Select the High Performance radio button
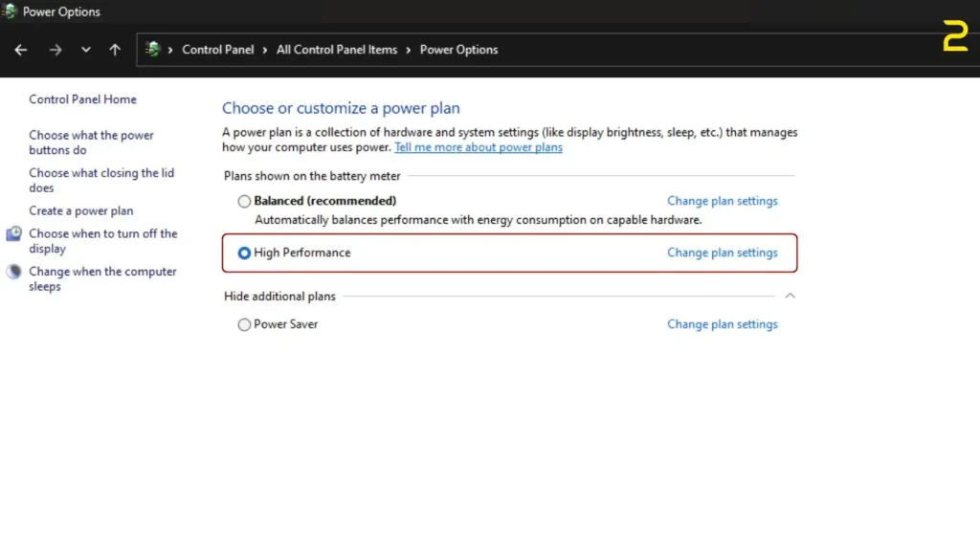980x550 pixels. (x=245, y=253)
